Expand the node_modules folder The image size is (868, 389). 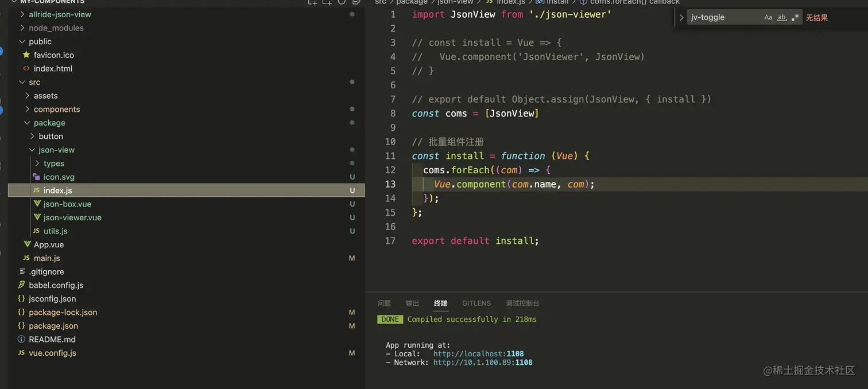point(22,28)
